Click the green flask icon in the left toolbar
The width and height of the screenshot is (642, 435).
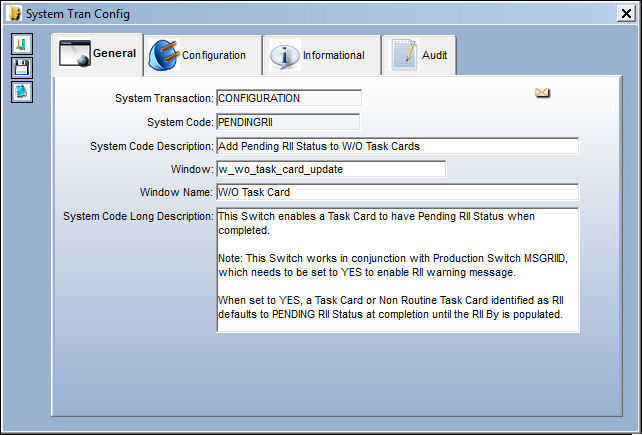click(22, 44)
